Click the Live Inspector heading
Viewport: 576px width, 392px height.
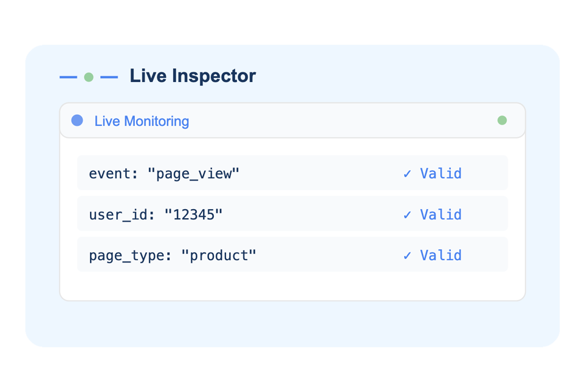[193, 76]
